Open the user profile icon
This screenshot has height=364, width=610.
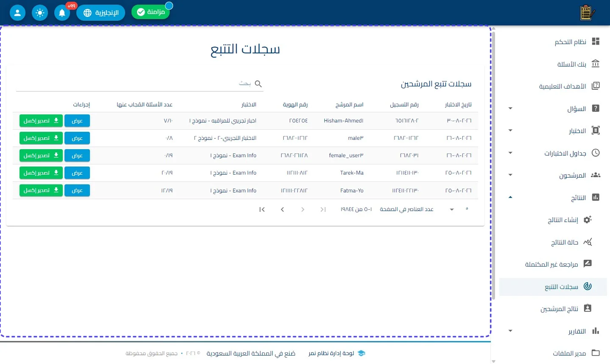(x=17, y=13)
